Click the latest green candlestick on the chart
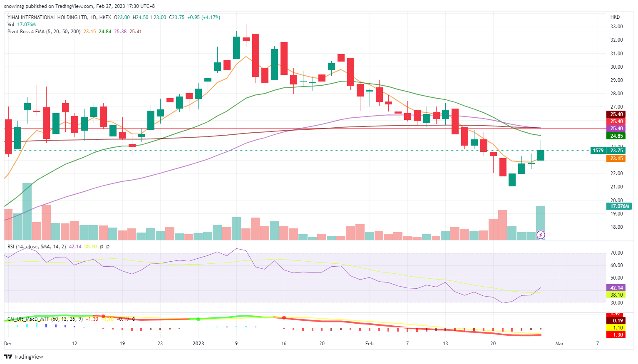 click(x=541, y=155)
